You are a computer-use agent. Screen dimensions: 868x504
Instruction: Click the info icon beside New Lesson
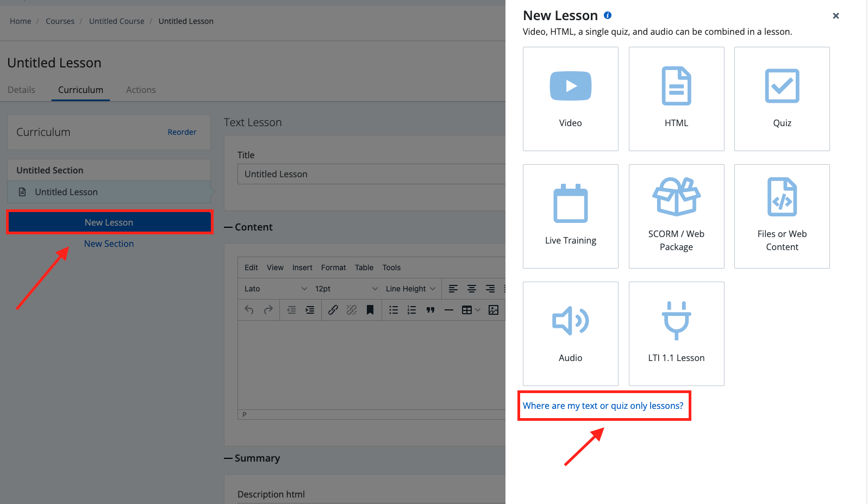click(x=608, y=15)
